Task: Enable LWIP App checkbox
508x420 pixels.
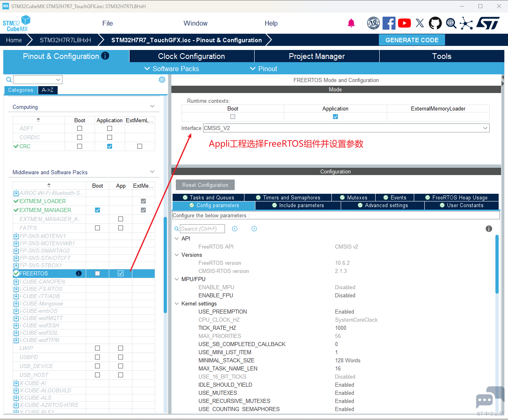Action: [x=121, y=348]
